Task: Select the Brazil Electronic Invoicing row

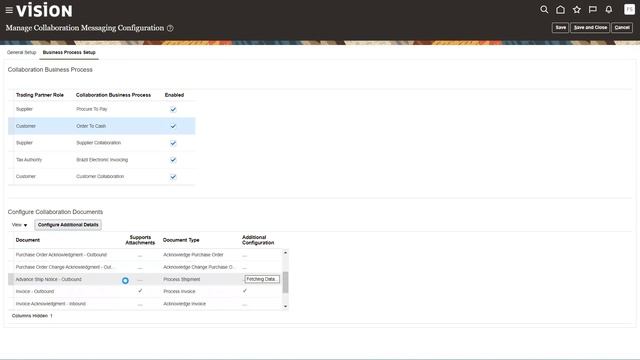Action: (x=102, y=160)
